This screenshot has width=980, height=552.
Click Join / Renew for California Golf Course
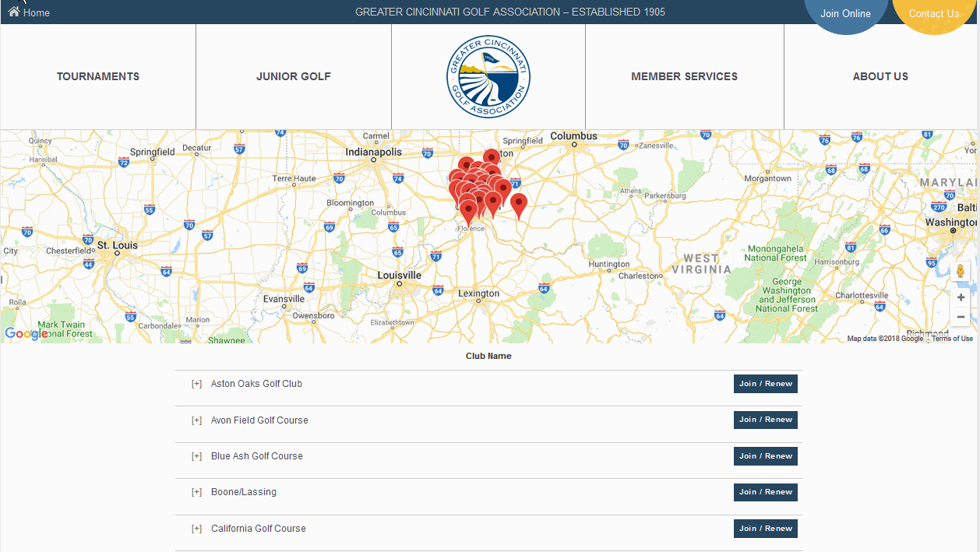pos(766,529)
